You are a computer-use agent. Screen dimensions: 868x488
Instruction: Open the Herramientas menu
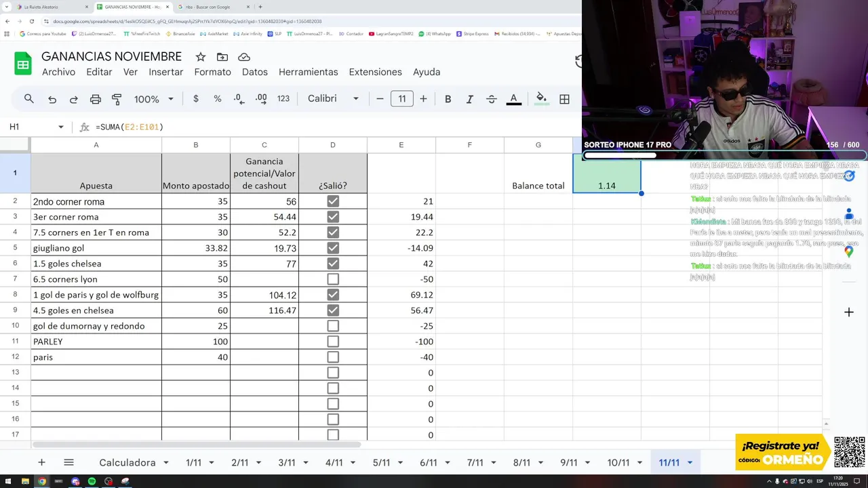tap(308, 72)
